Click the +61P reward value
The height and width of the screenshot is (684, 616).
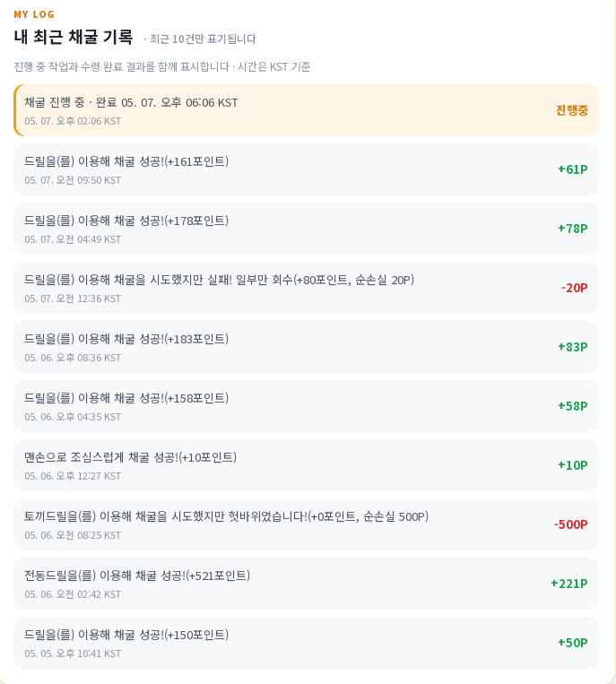[572, 169]
